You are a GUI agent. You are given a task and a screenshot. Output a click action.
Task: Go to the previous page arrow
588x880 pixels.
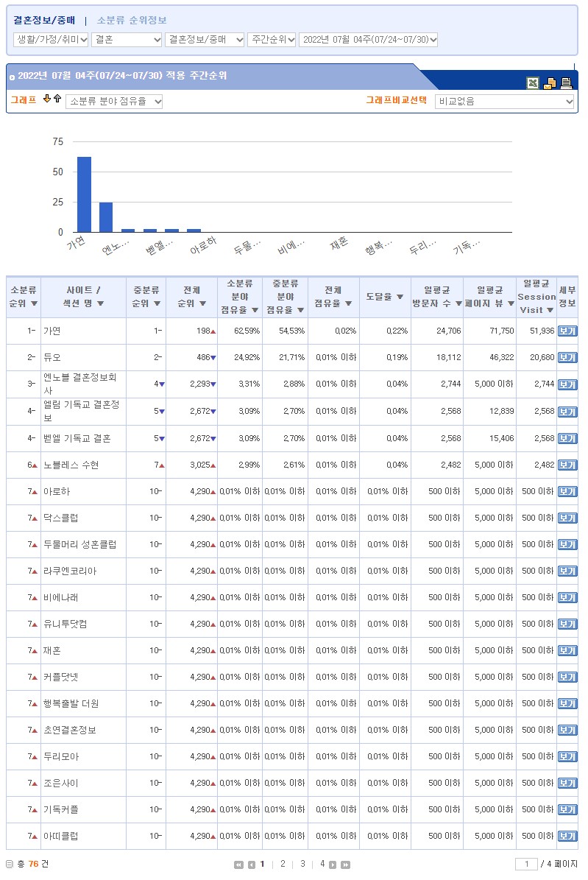point(252,865)
